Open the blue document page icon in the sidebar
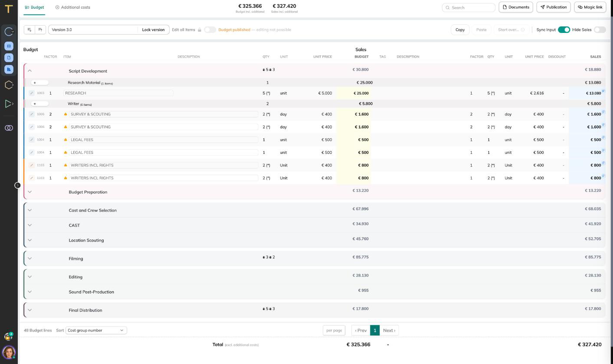This screenshot has width=613, height=364. point(9,57)
